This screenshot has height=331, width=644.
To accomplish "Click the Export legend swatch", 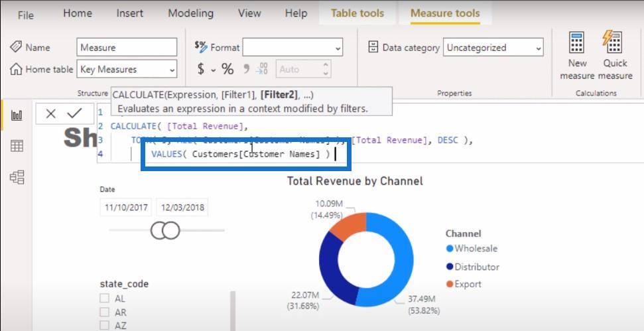I will click(x=449, y=284).
